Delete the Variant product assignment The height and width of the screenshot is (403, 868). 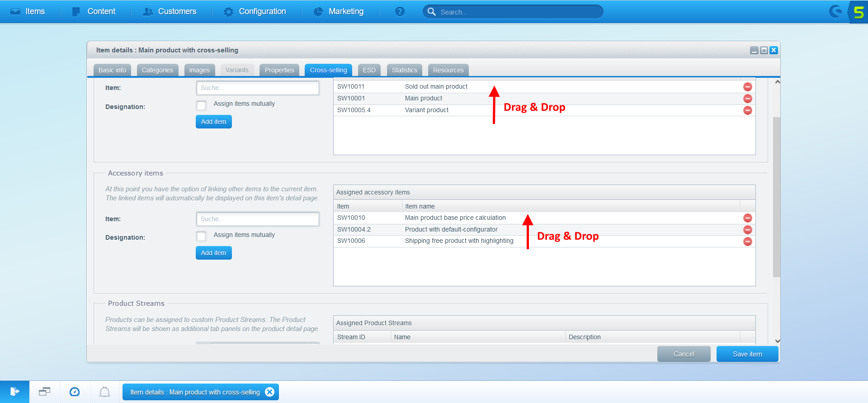pyautogui.click(x=747, y=110)
